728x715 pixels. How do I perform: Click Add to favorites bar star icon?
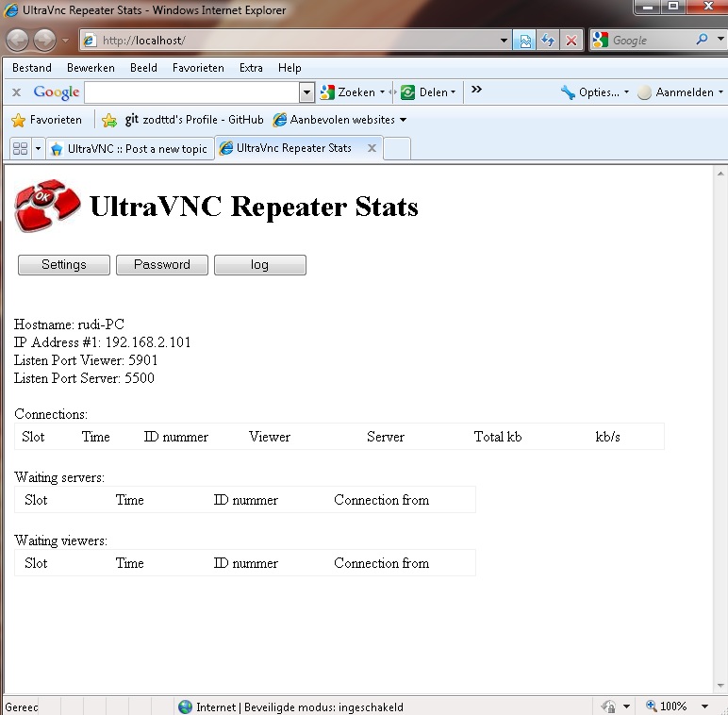tap(109, 120)
